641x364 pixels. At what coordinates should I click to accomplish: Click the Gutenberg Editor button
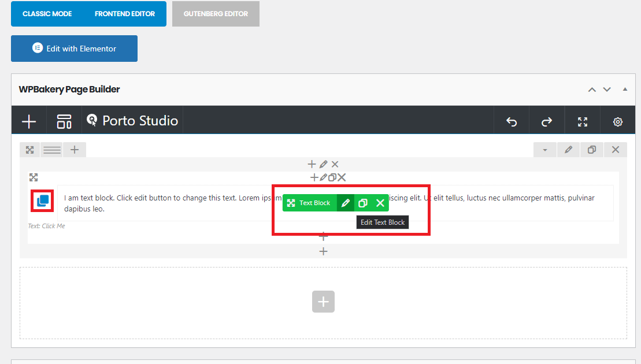(216, 14)
